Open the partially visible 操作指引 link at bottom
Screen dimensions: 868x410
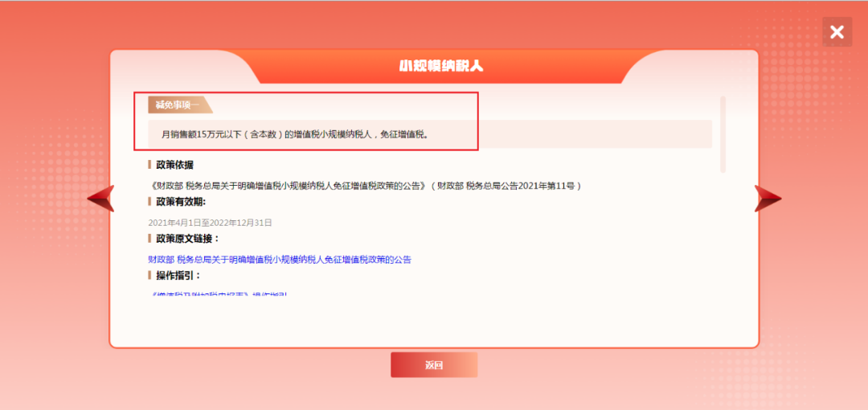click(x=219, y=293)
